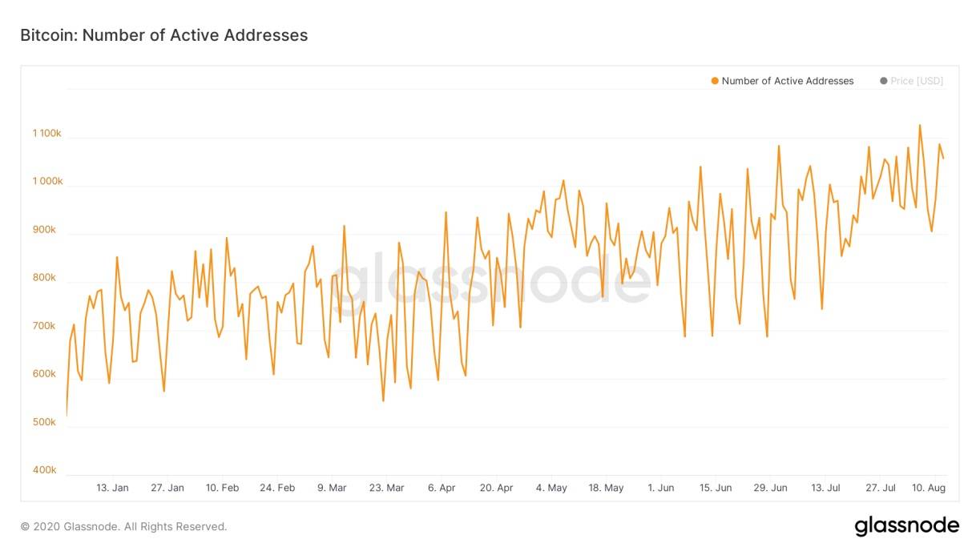Select the '1. Jun' x-axis date label

[661, 488]
